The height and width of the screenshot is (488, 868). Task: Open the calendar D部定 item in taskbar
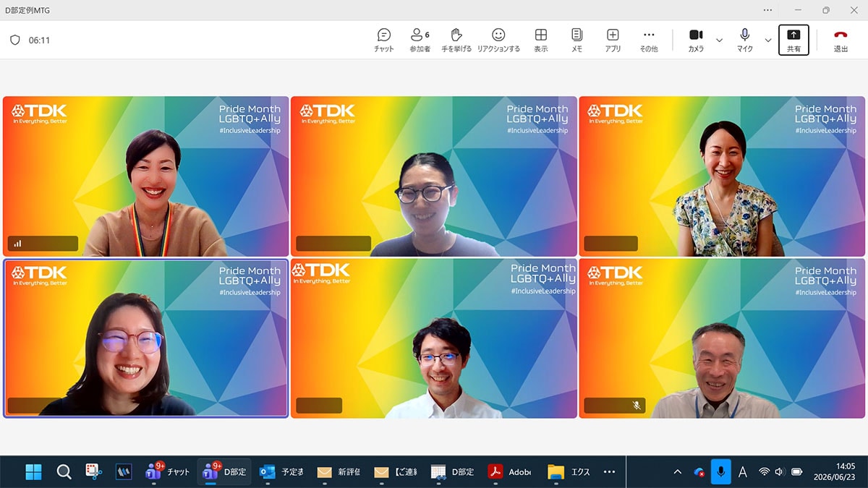click(x=453, y=472)
